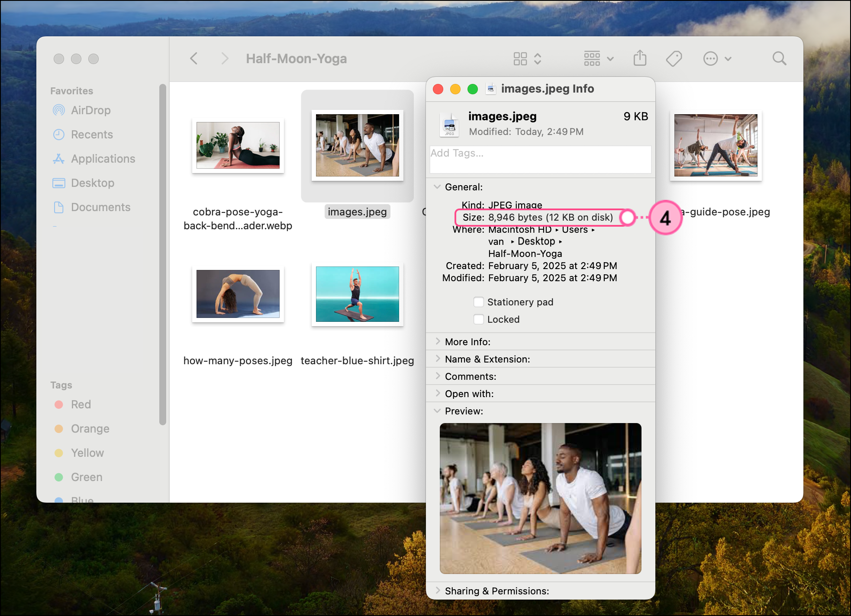Click the preview image in Info

[541, 498]
